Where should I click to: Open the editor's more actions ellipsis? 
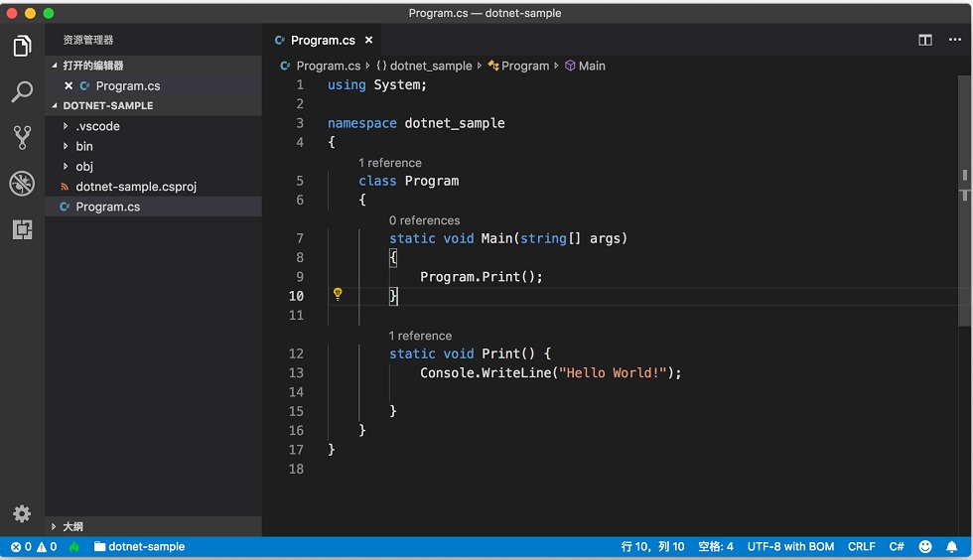955,40
